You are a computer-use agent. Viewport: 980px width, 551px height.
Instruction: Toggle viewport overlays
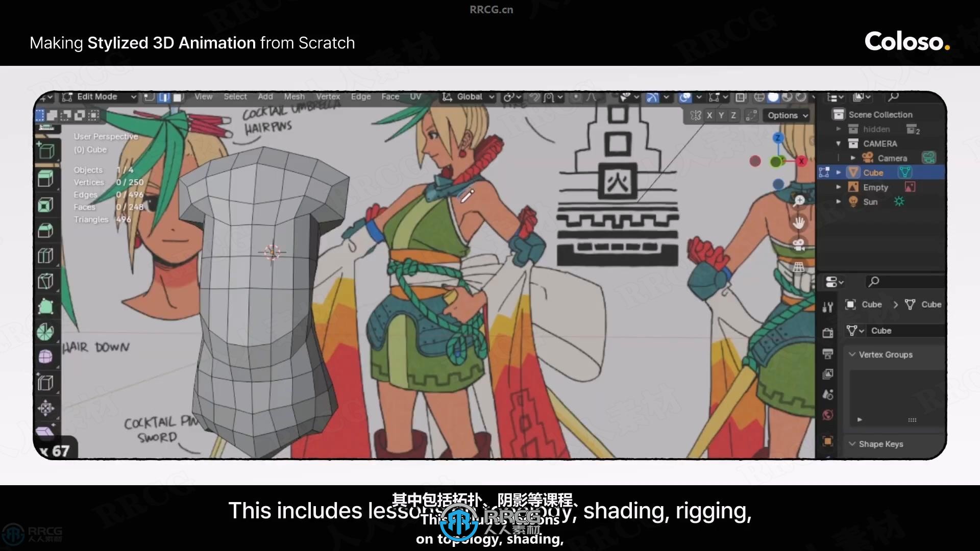[x=685, y=97]
